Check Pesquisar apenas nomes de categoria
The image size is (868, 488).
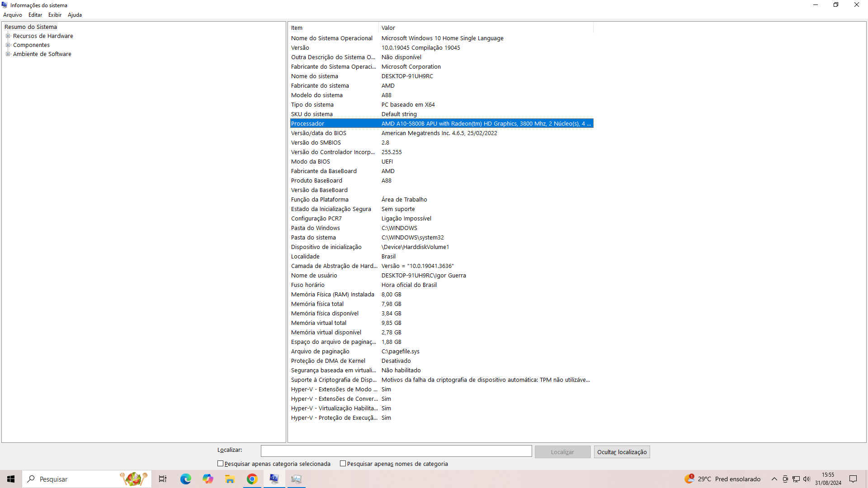point(343,464)
